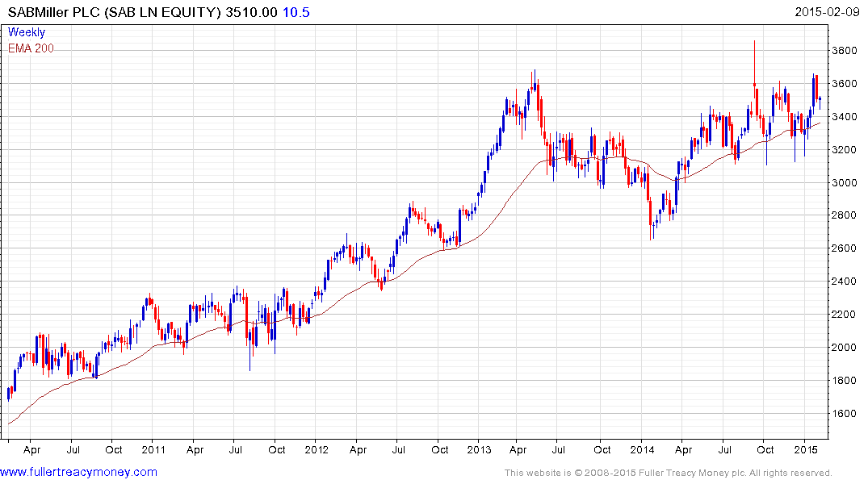Open the www.fullertreacymoney.com link
The image size is (868, 484).
pos(78,472)
